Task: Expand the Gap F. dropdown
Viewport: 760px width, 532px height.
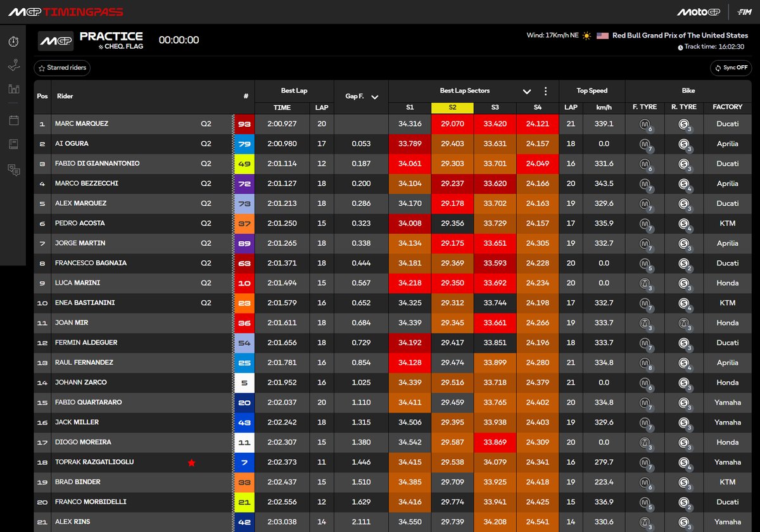Action: coord(375,97)
